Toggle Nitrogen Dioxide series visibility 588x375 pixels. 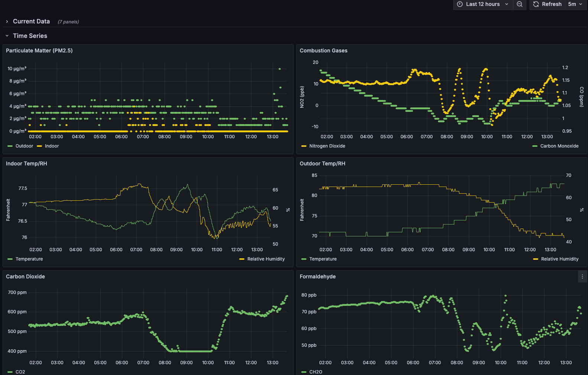coord(327,146)
